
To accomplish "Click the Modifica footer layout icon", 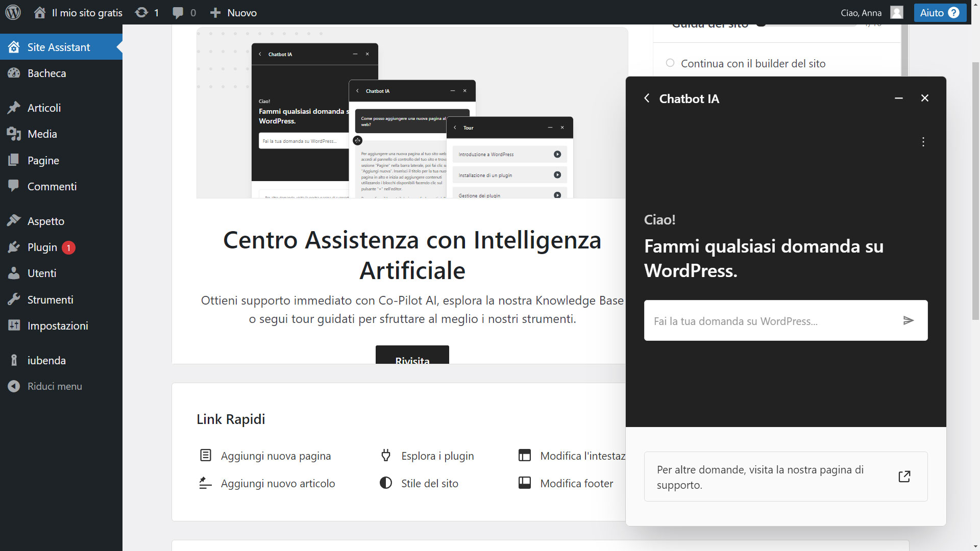I will click(x=525, y=483).
